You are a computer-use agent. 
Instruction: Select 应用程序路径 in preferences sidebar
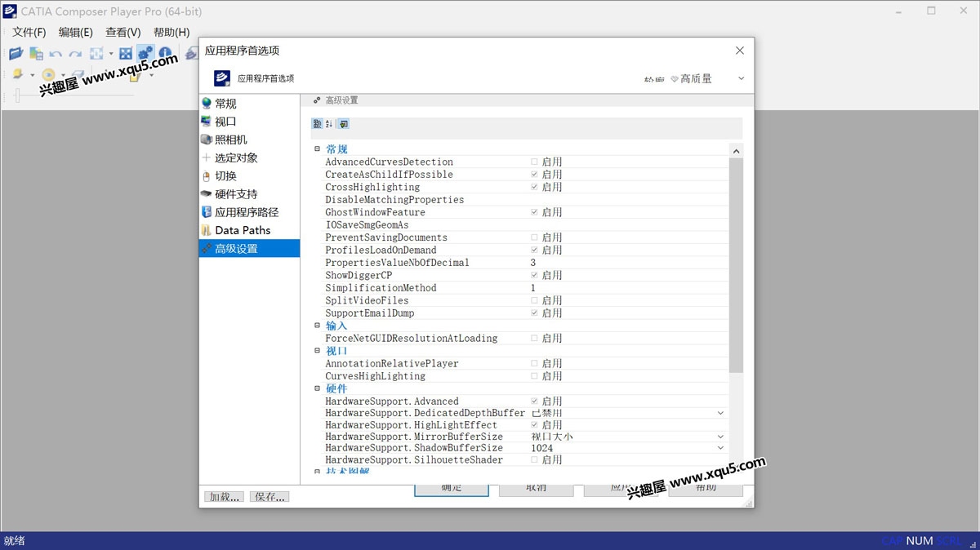coord(249,212)
